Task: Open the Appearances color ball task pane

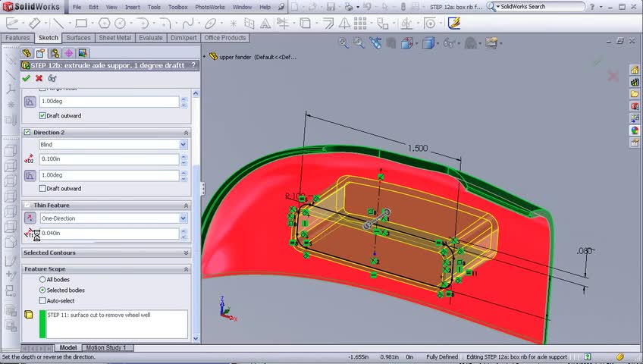Action: (635, 130)
